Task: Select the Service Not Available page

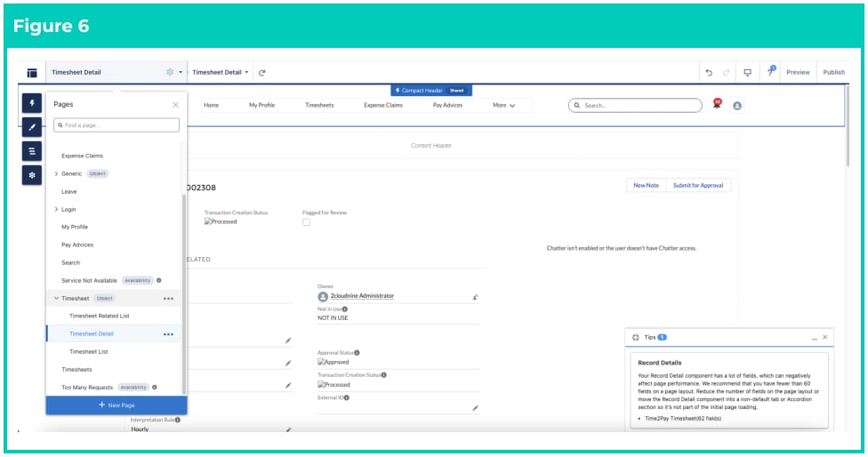Action: tap(89, 280)
